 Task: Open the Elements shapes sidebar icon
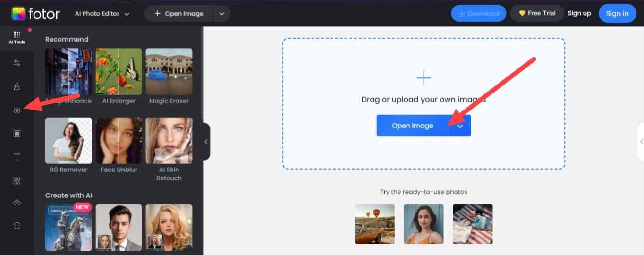[17, 180]
